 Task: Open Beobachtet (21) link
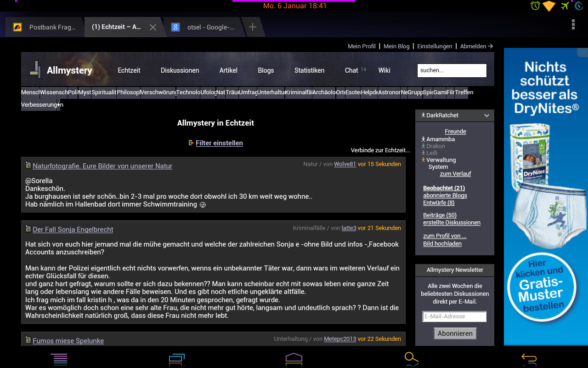pos(444,188)
